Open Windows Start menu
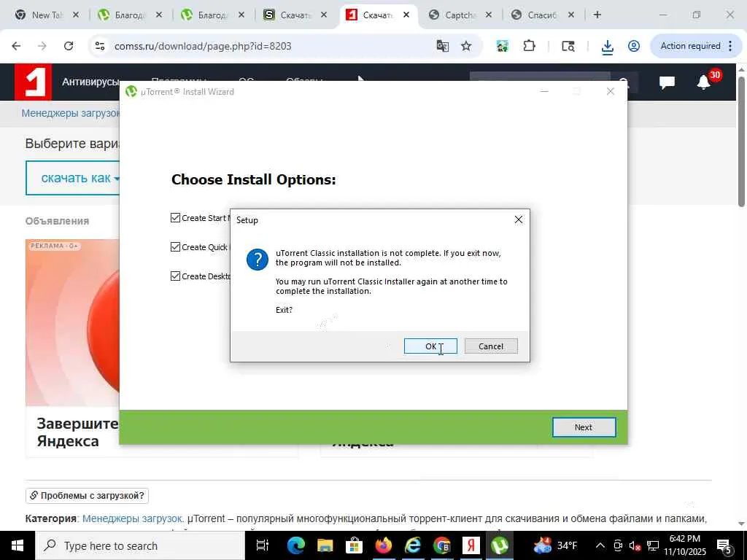This screenshot has width=747, height=560. [x=18, y=545]
